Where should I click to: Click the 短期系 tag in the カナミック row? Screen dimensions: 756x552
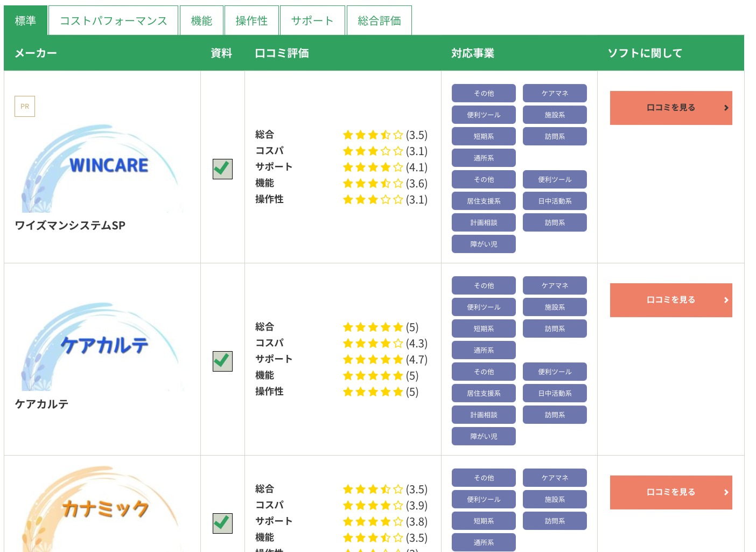coord(484,521)
